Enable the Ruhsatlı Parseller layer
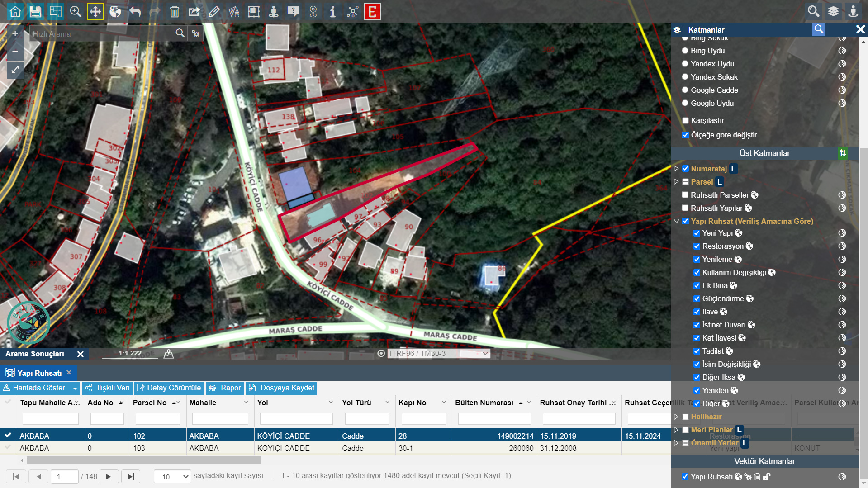Viewport: 868px width, 488px height. 685,195
